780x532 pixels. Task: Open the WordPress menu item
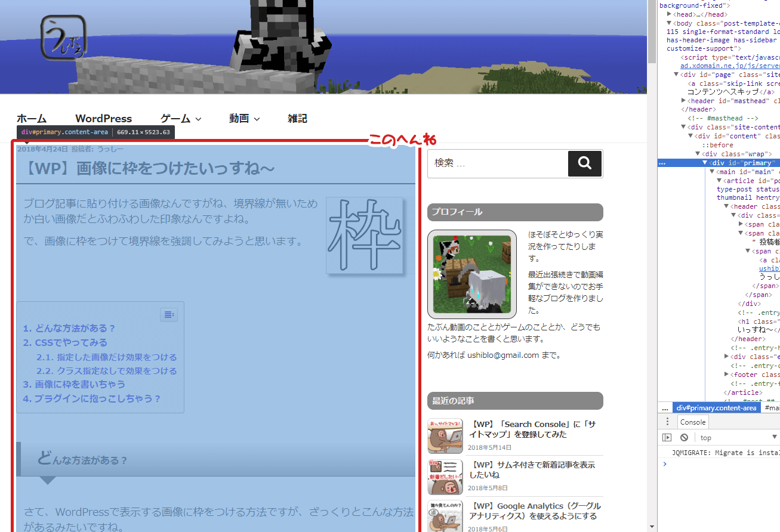[x=104, y=119]
